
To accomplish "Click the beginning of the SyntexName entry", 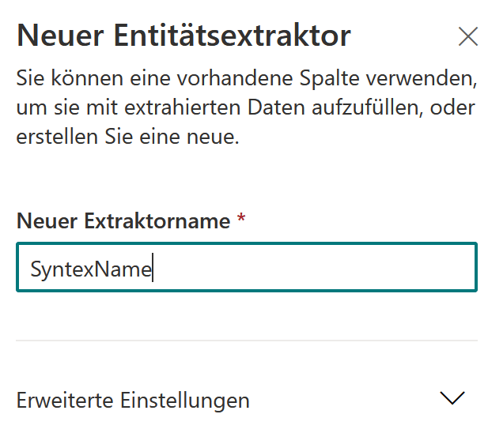I will tap(31, 269).
